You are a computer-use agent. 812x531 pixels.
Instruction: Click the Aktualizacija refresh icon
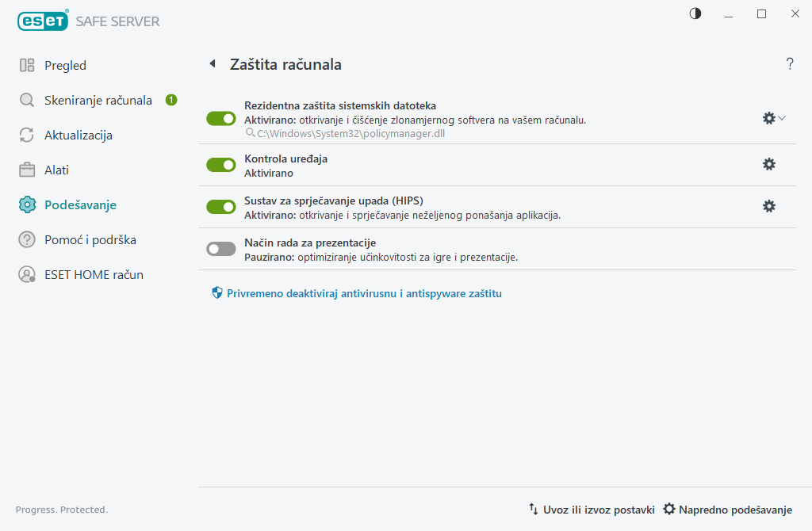[26, 135]
